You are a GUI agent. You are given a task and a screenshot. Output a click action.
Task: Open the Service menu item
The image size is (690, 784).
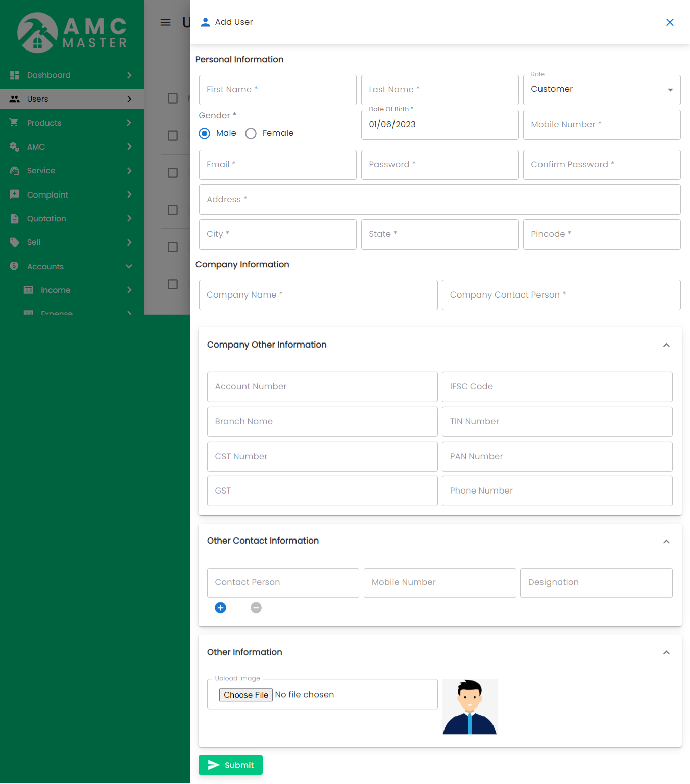pos(14,171)
